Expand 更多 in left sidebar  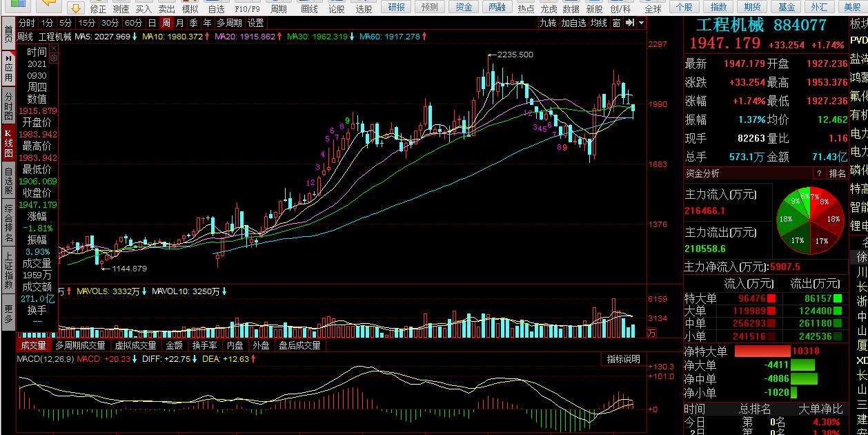point(8,313)
